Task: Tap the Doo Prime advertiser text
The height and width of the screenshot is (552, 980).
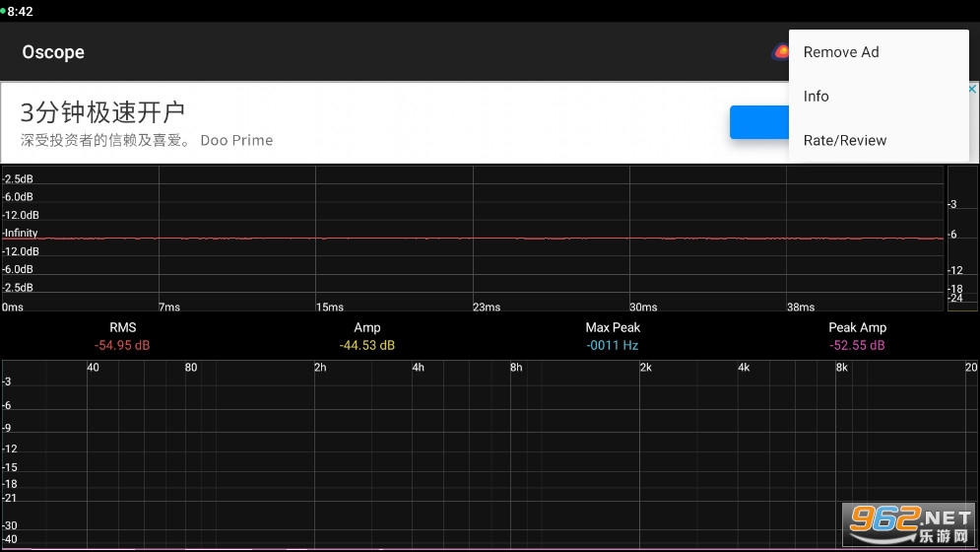Action: [x=236, y=140]
